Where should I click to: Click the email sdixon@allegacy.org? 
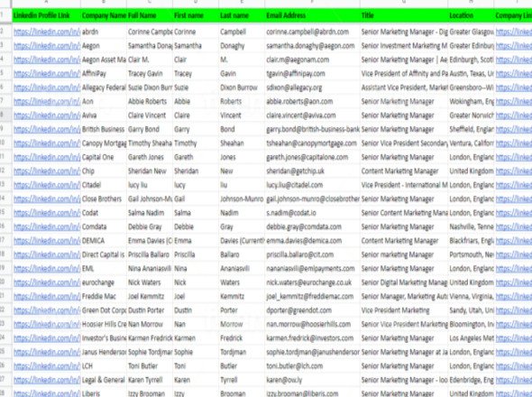coord(294,88)
